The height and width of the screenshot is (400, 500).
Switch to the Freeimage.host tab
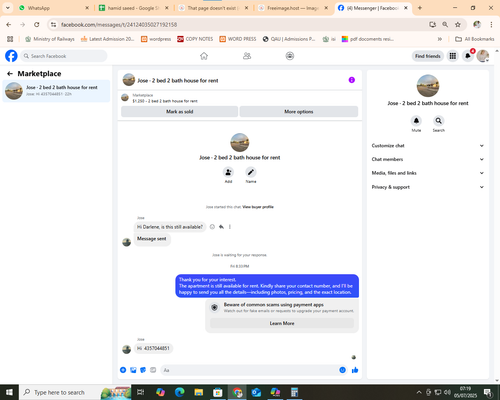pos(293,8)
